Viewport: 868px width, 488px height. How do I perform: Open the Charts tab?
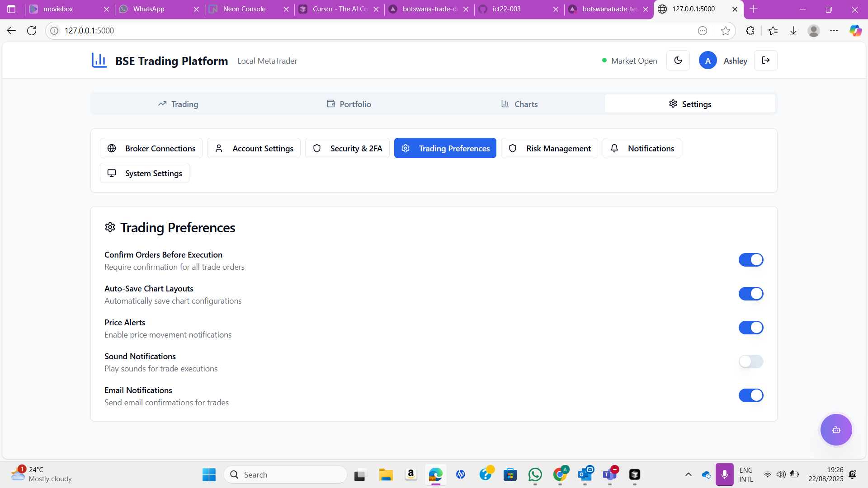pos(519,104)
